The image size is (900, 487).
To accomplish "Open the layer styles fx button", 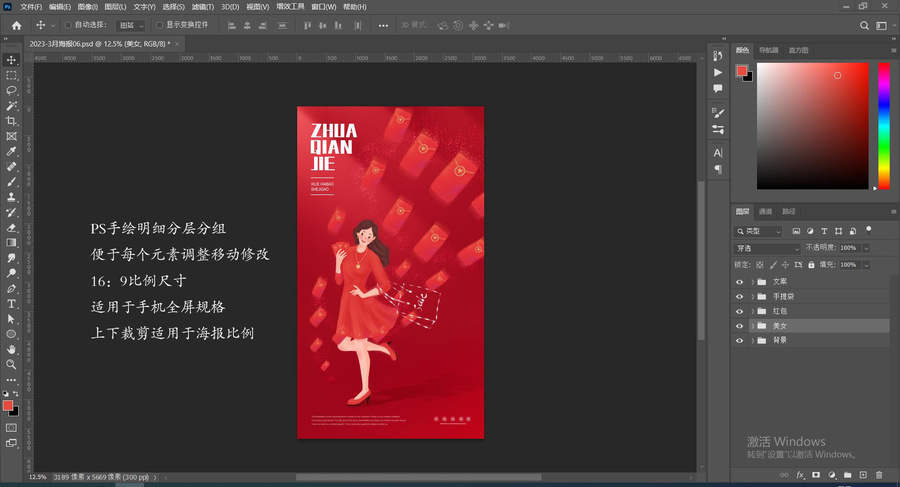I will [800, 475].
